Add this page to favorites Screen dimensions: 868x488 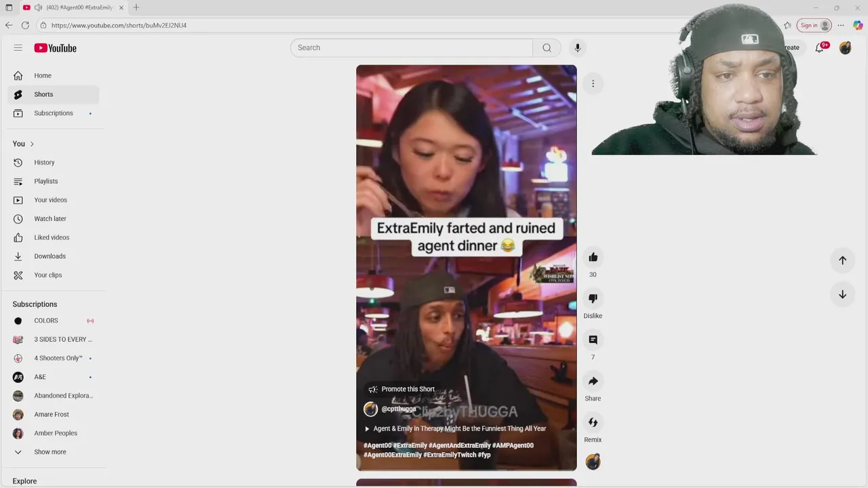(787, 25)
